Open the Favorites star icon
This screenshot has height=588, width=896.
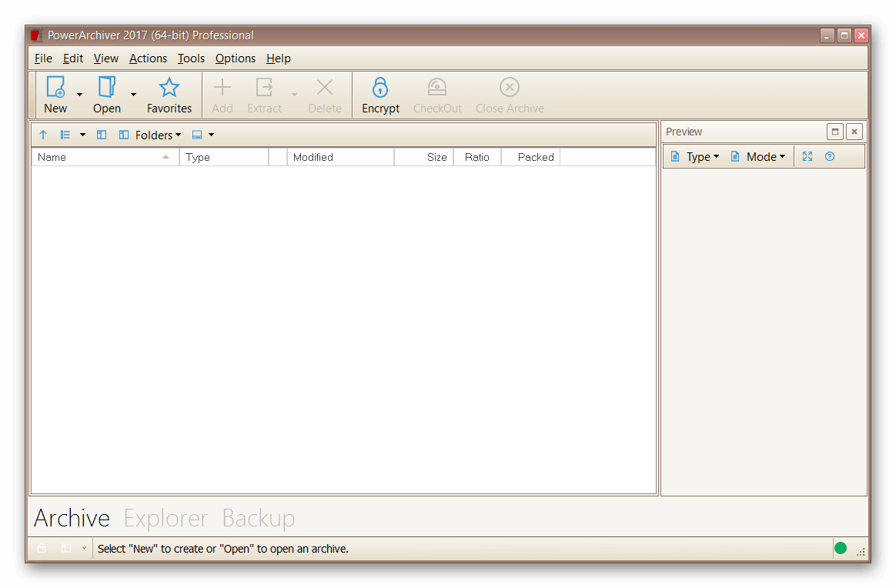tap(169, 87)
